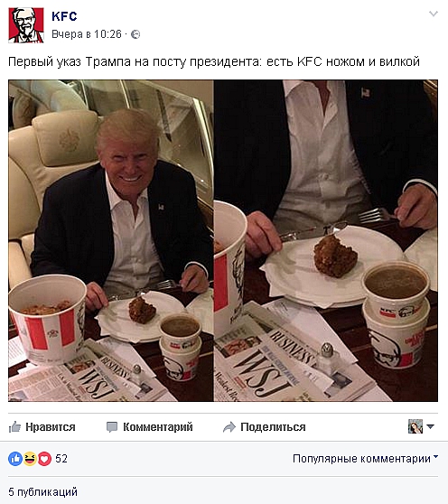
Task: Click Поделиться to share post
Action: click(265, 427)
